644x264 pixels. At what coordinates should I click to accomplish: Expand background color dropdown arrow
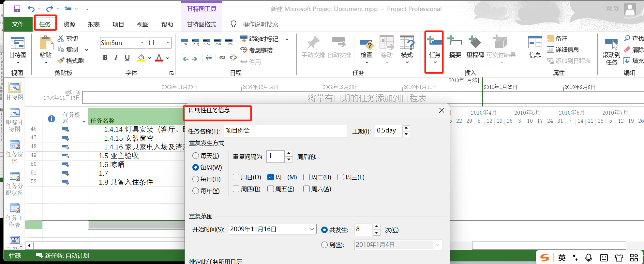point(149,58)
